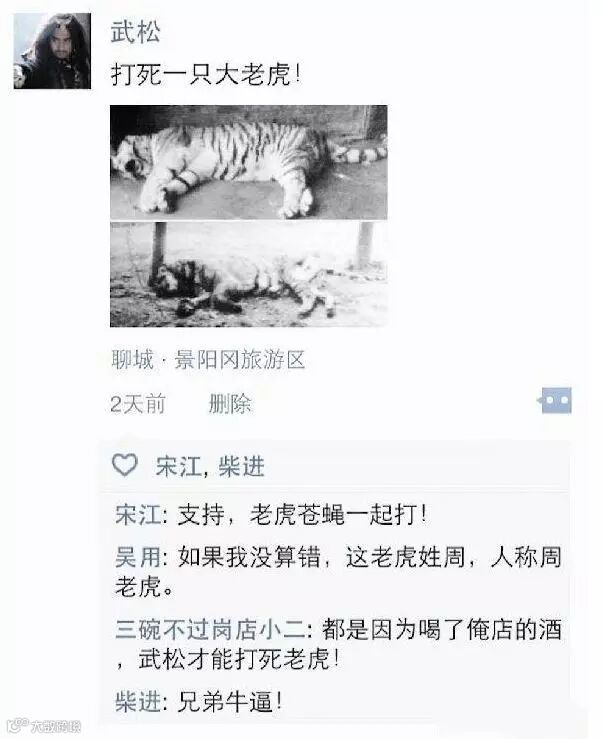Open the 武松 username link
The width and height of the screenshot is (604, 739).
click(x=136, y=32)
